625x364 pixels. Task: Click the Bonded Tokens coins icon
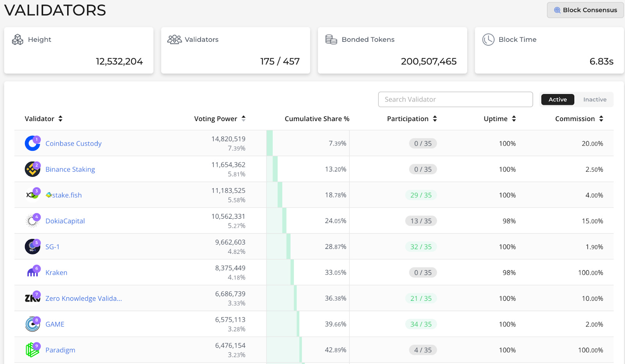point(331,39)
